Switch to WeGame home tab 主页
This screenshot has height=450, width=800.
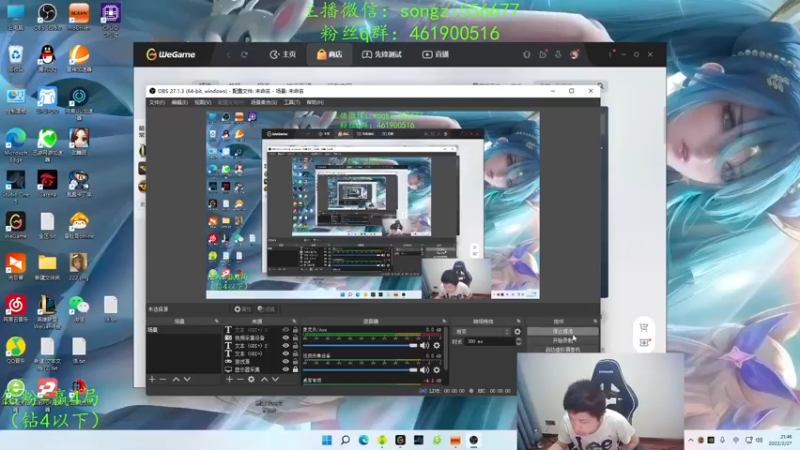coord(283,55)
